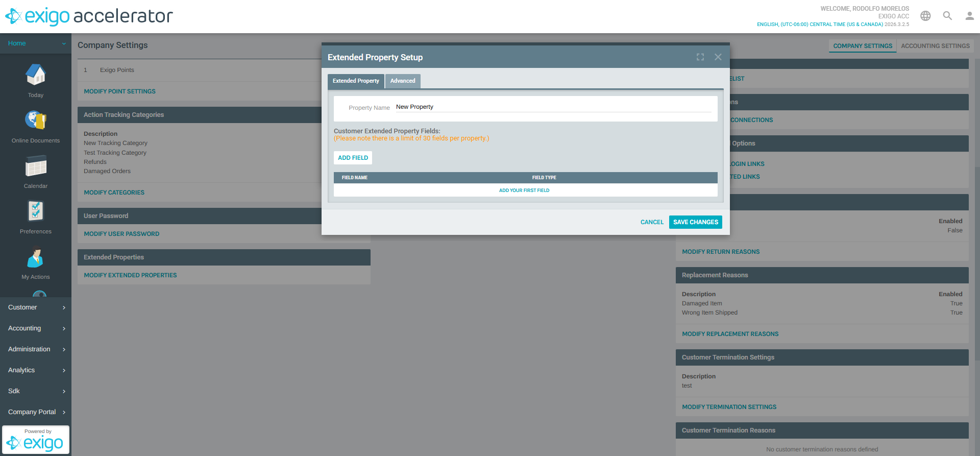Click Modify Termination Settings link
Image resolution: width=980 pixels, height=456 pixels.
(729, 407)
